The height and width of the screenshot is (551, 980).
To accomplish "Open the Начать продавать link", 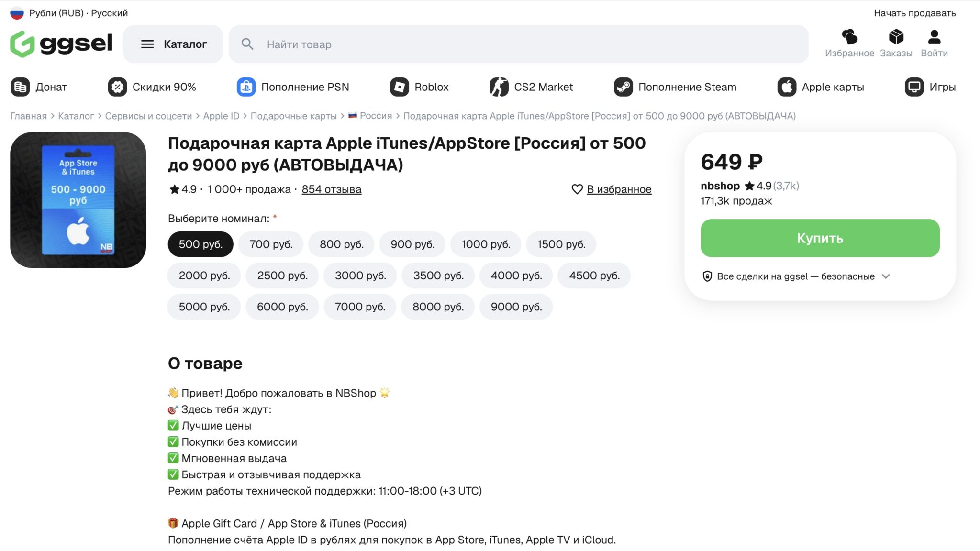I will (x=914, y=13).
